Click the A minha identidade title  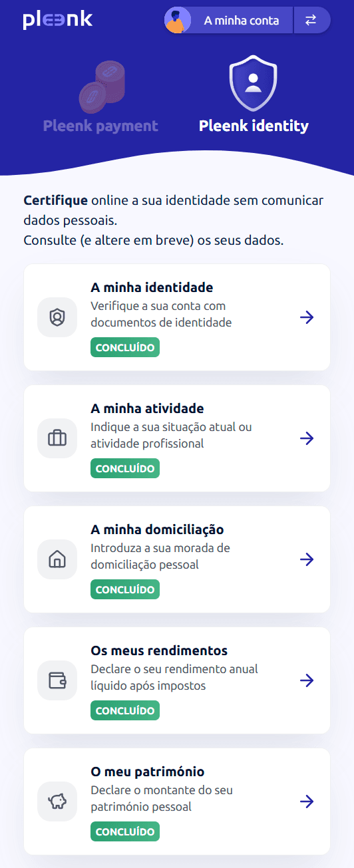[152, 288]
